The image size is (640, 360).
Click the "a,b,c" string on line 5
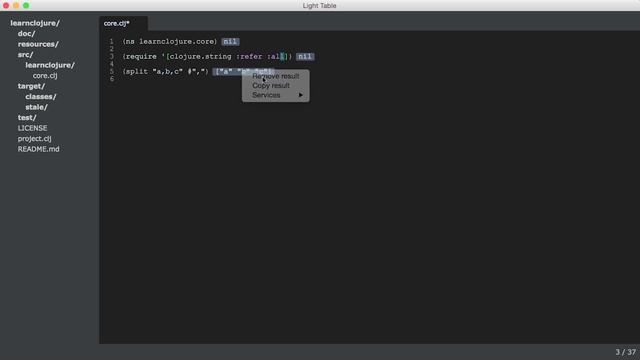pos(167,71)
